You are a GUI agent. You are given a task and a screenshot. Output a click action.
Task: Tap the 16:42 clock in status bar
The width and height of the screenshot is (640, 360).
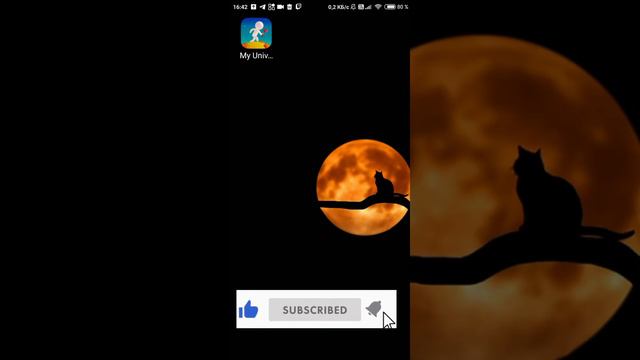point(240,7)
